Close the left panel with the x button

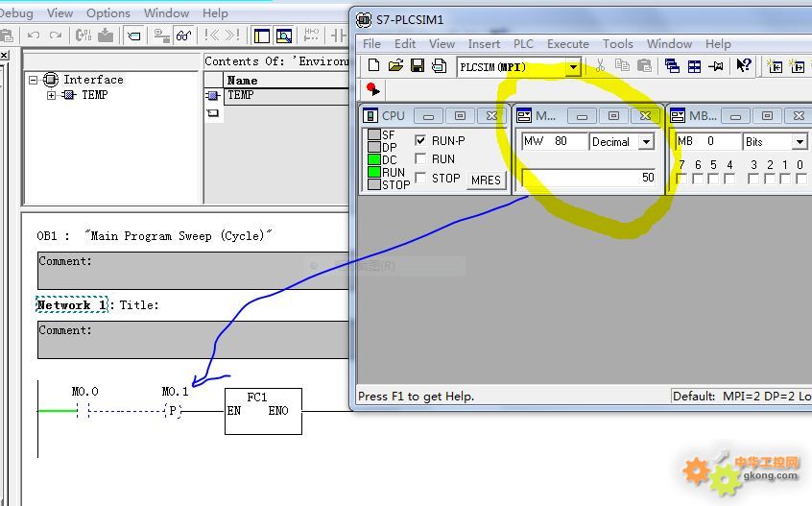pyautogui.click(x=4, y=55)
